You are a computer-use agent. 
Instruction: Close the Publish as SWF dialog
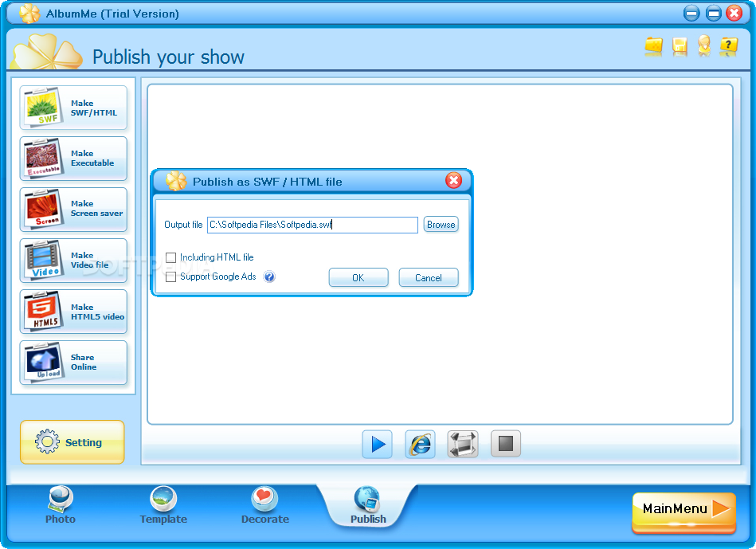pos(453,180)
